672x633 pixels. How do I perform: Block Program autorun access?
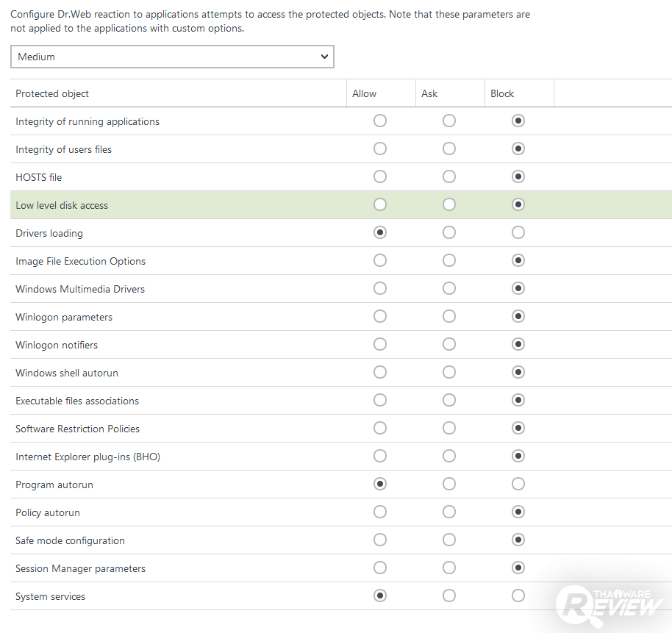(518, 484)
